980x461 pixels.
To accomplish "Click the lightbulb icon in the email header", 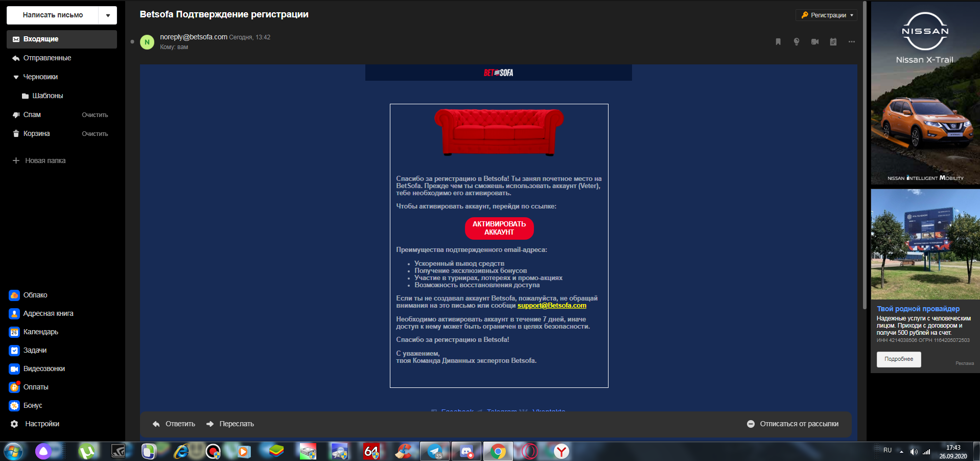I will click(797, 42).
